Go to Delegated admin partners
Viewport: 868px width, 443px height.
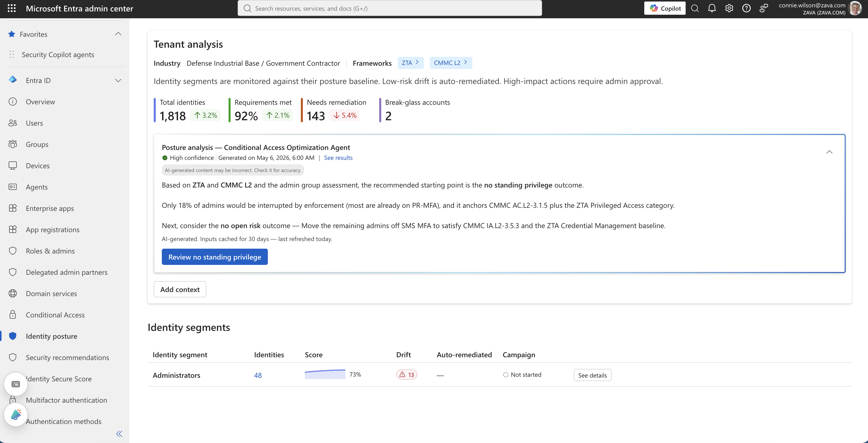[66, 272]
